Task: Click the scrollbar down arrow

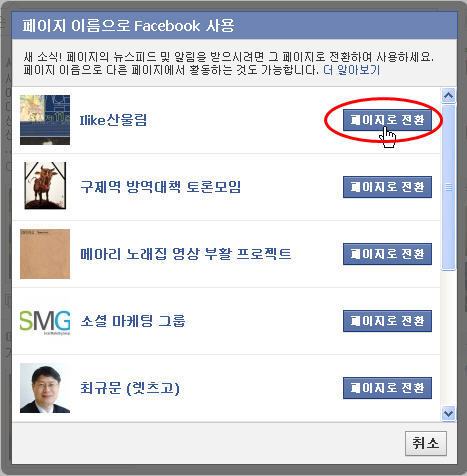Action: pyautogui.click(x=448, y=414)
